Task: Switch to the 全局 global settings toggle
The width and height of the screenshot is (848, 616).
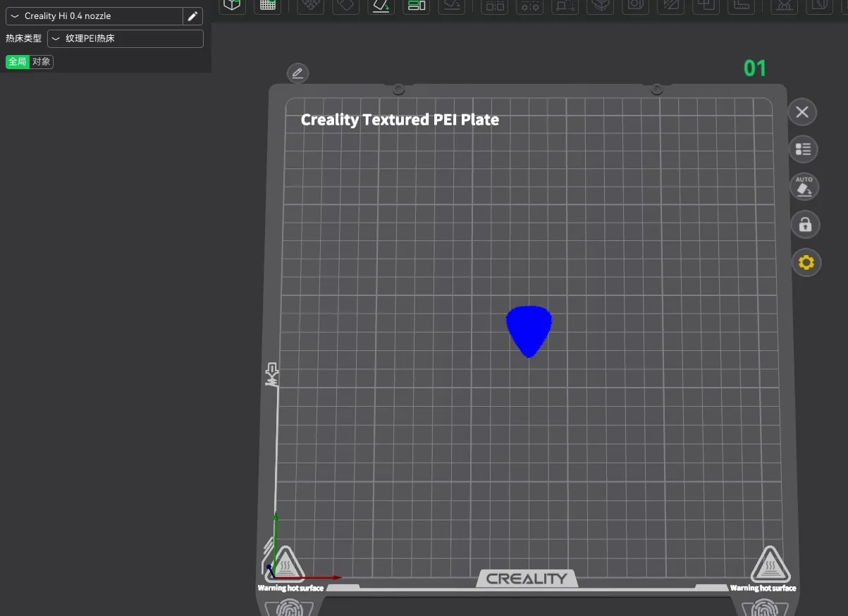Action: tap(18, 61)
